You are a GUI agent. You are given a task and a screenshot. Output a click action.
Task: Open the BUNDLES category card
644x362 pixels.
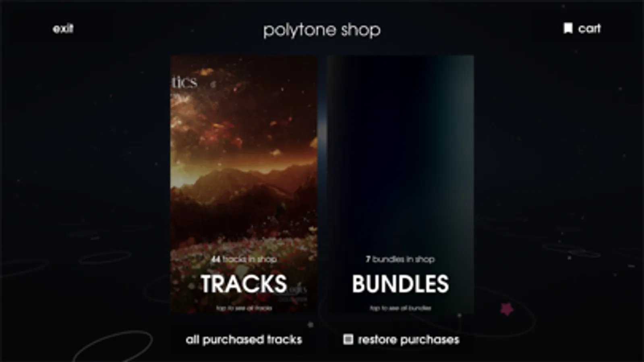point(400,184)
